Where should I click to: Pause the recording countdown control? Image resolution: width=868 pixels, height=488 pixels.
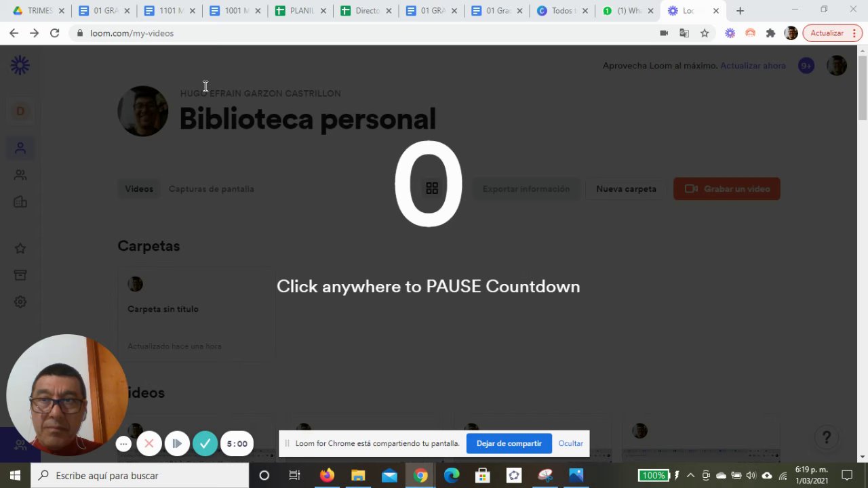177,444
